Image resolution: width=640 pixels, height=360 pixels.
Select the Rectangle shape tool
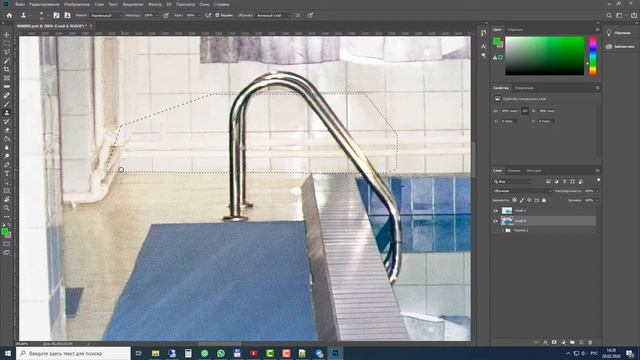point(7,191)
